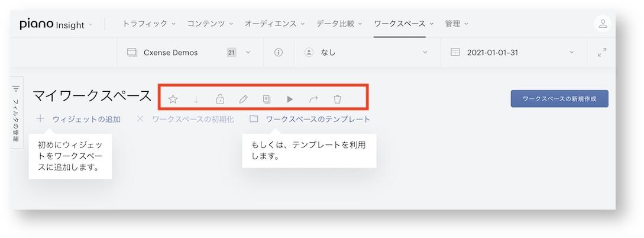Toggle the workspace lock icon
The width and height of the screenshot is (644, 238).
pyautogui.click(x=220, y=99)
